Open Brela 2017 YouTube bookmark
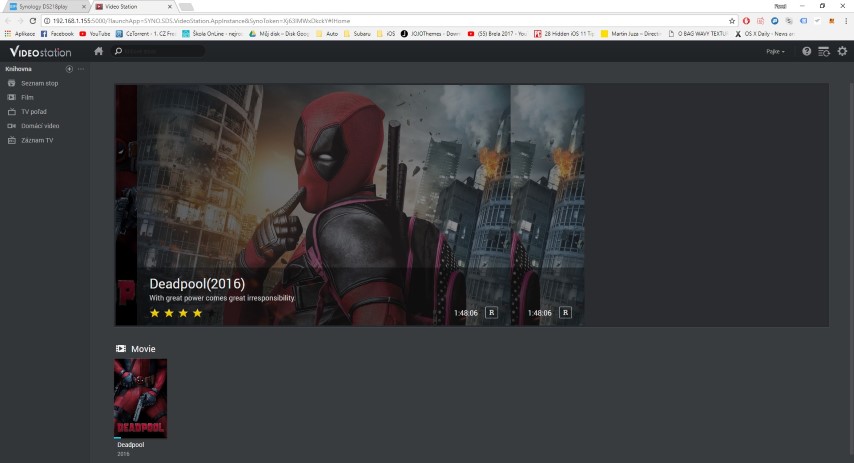This screenshot has height=463, width=854. [497, 34]
